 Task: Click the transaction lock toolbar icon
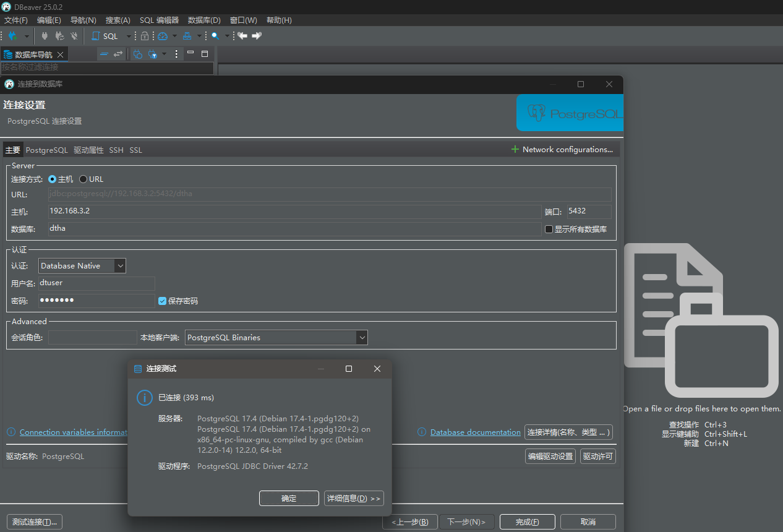(x=145, y=36)
